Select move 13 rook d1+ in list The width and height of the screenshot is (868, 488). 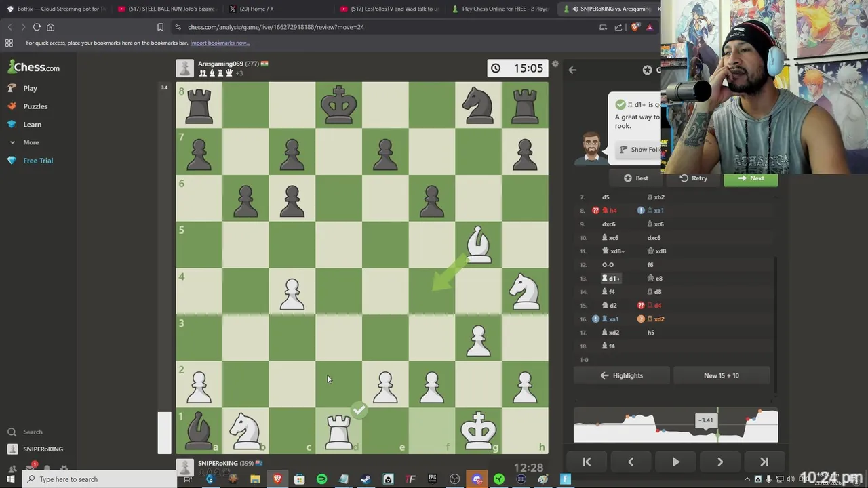[611, 279]
